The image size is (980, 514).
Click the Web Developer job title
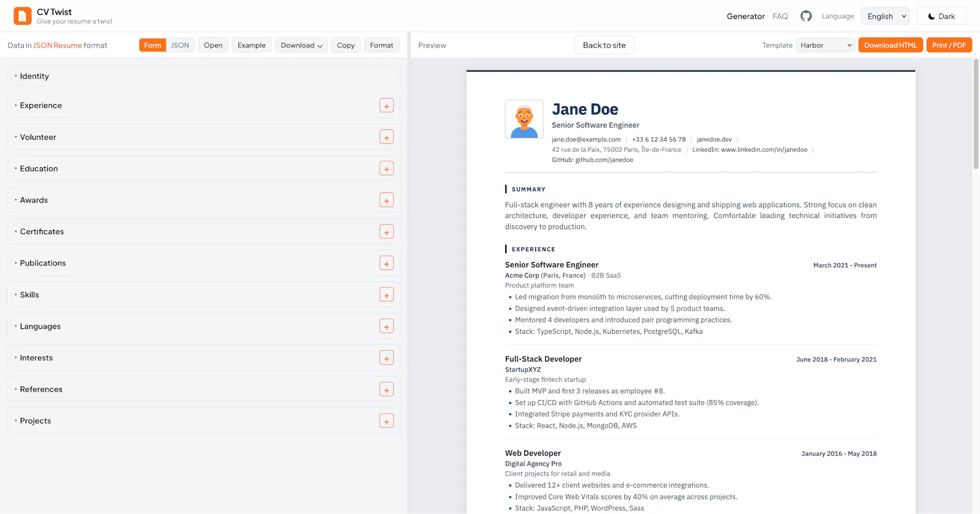533,453
